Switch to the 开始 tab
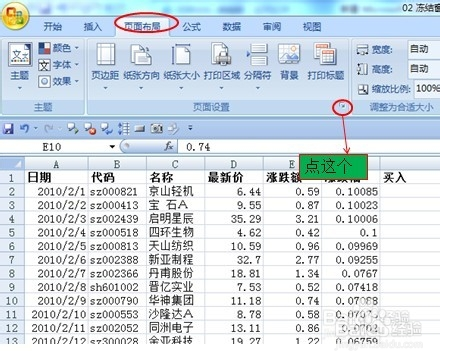The image size is (452, 362). (53, 26)
